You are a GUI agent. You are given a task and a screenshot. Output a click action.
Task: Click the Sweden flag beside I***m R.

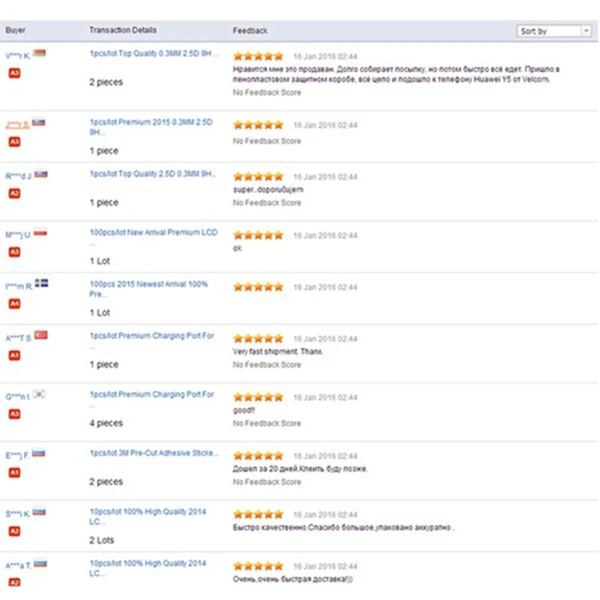tap(42, 283)
